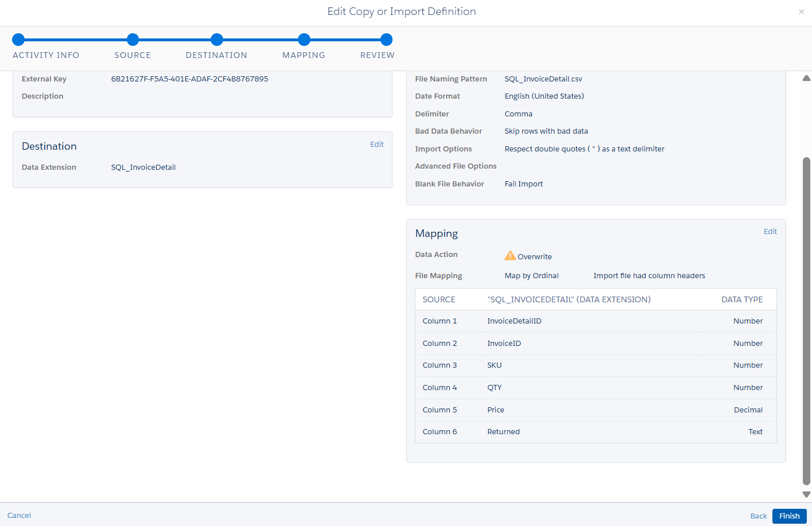
Task: Switch to the DESTINATION step label
Action: (x=216, y=55)
